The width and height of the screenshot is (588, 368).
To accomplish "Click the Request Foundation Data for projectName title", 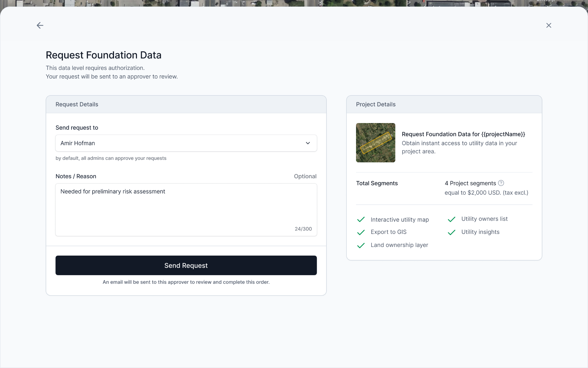I will click(x=463, y=134).
